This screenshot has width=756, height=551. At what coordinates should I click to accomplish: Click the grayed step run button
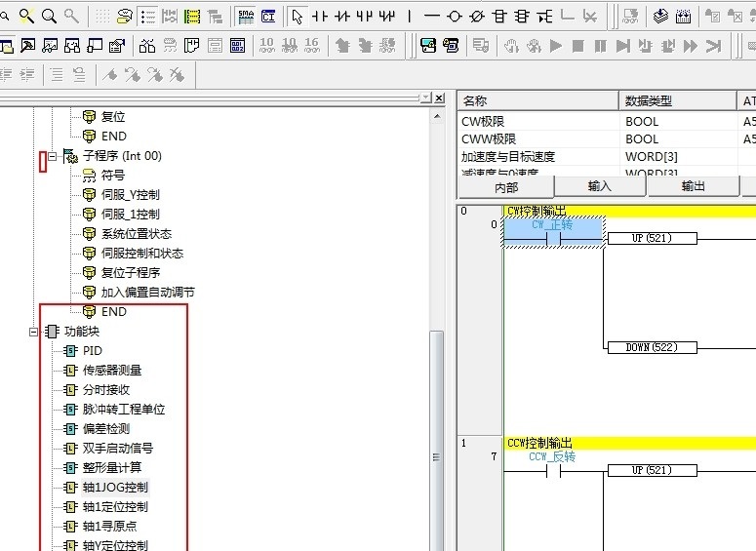coord(623,46)
